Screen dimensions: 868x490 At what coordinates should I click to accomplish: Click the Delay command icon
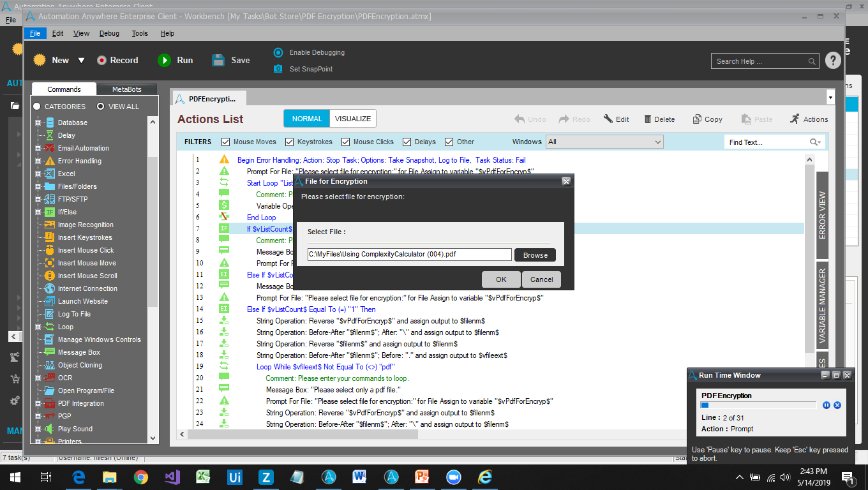tap(50, 135)
